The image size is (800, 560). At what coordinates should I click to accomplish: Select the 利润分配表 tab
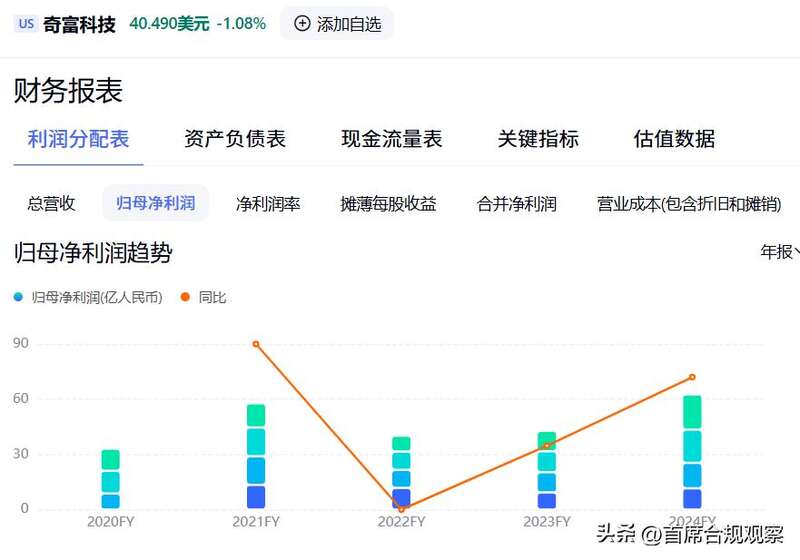78,139
